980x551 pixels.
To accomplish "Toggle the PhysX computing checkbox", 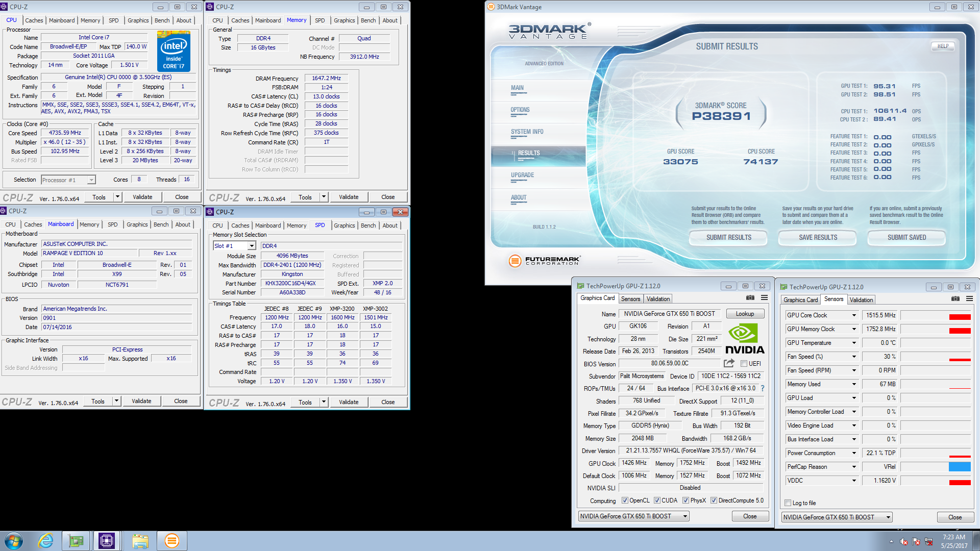I will pyautogui.click(x=685, y=500).
